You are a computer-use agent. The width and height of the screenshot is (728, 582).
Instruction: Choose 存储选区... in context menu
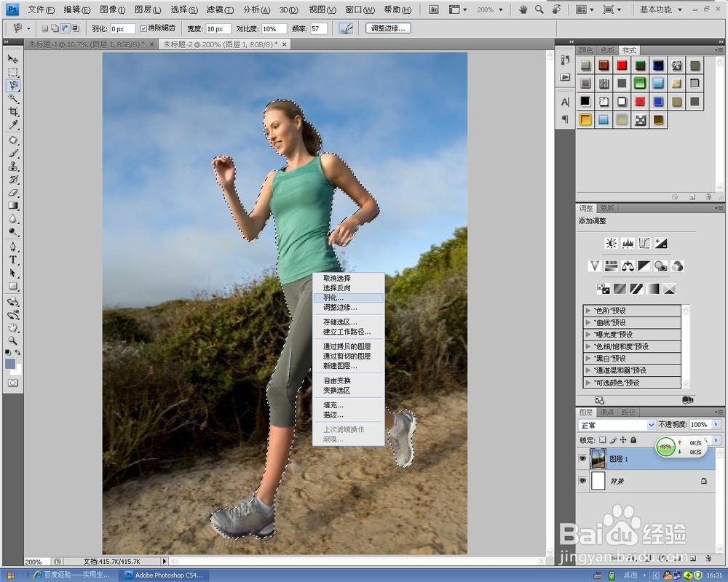click(348, 322)
